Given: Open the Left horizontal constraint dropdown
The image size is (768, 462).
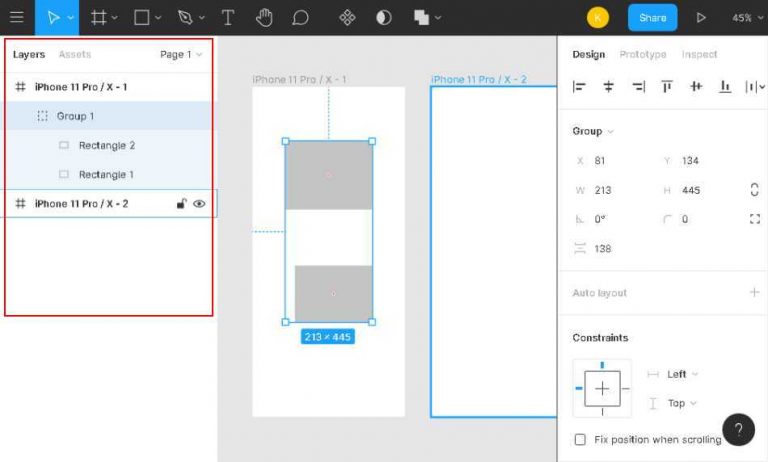Looking at the screenshot, I should tap(682, 374).
